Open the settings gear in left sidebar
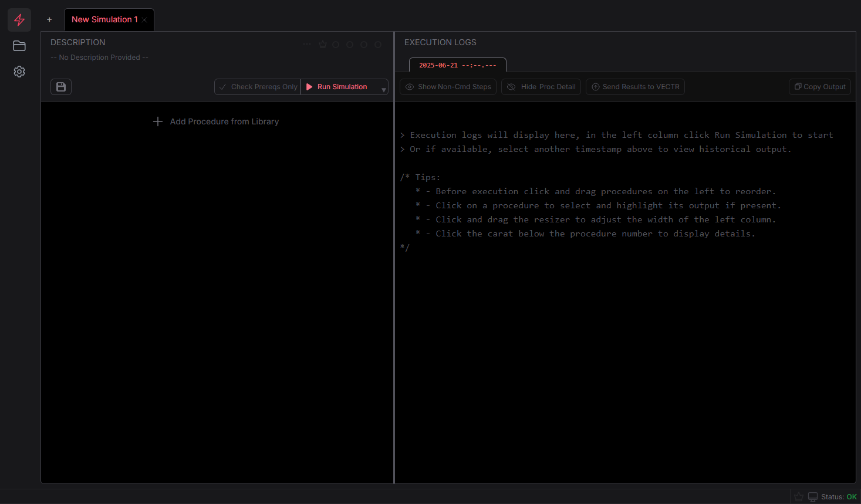The height and width of the screenshot is (504, 861). [x=19, y=72]
